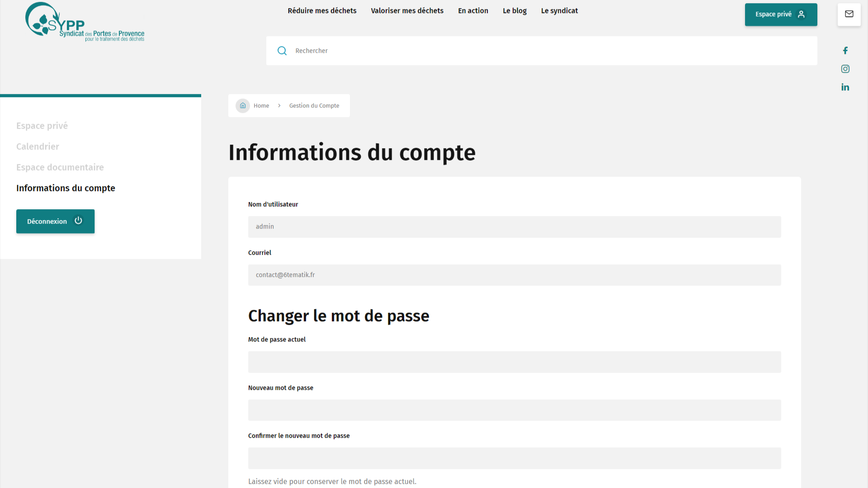Click the SYPP logo in header
The width and height of the screenshot is (868, 488).
coord(85,22)
